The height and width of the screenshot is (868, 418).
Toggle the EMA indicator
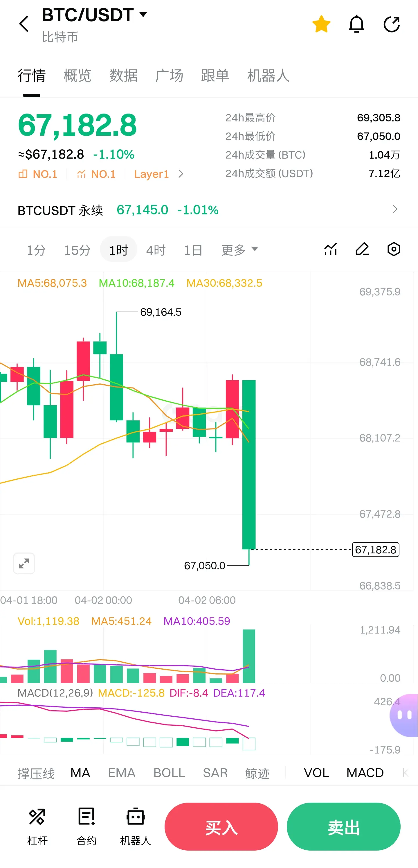(122, 773)
